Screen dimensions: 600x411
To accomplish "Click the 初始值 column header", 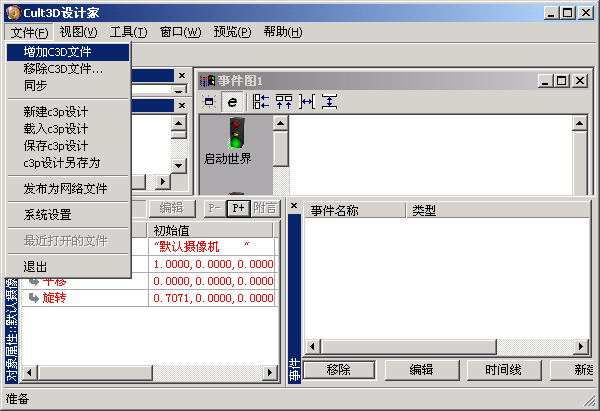I will [x=210, y=230].
